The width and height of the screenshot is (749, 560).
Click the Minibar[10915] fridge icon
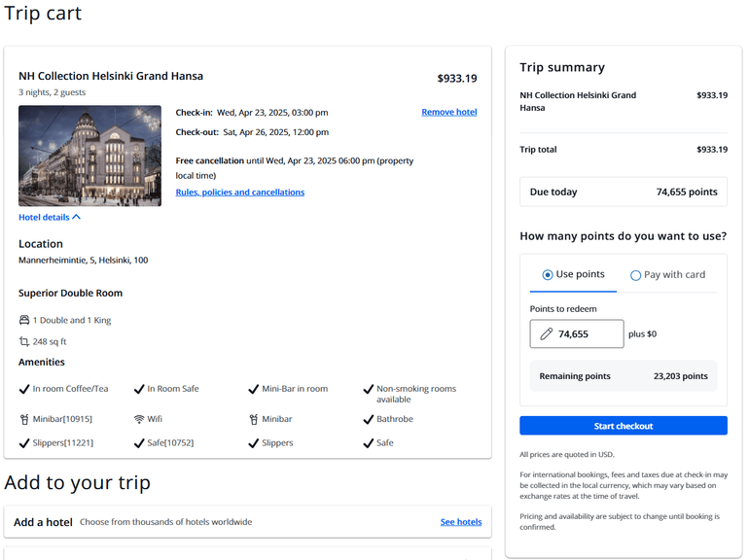(24, 419)
